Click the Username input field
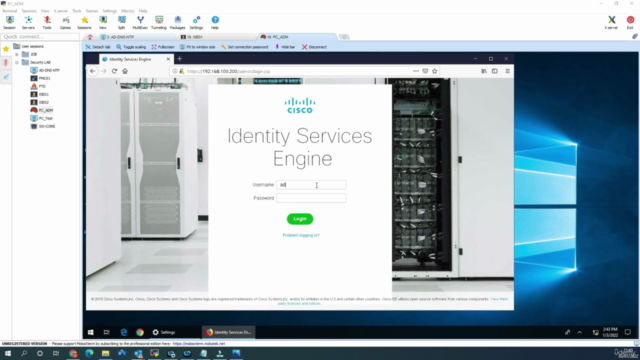This screenshot has width=640, height=360. (x=311, y=185)
